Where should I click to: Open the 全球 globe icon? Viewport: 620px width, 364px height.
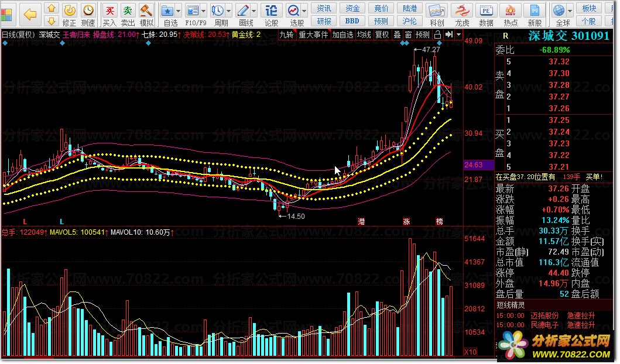559,11
